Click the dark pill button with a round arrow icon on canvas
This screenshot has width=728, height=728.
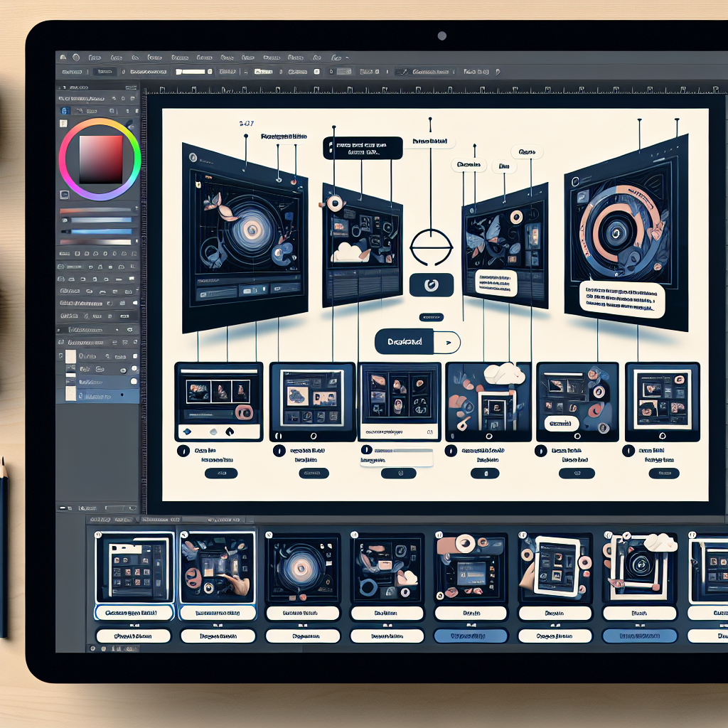(x=432, y=284)
